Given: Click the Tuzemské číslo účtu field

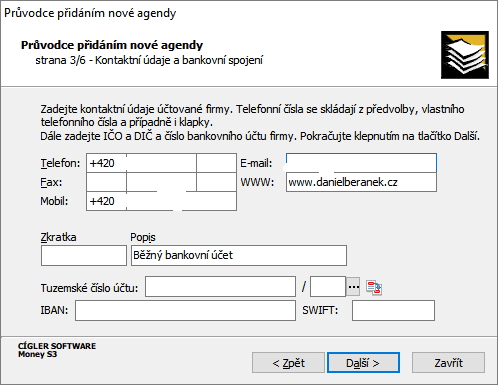Looking at the screenshot, I should [220, 286].
